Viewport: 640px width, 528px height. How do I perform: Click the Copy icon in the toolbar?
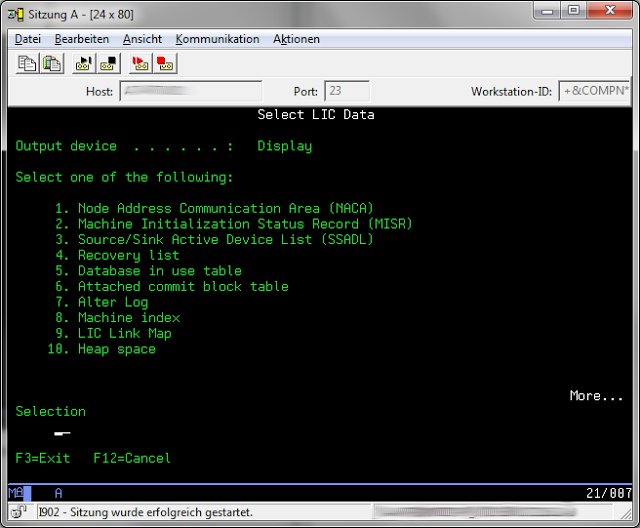tap(27, 64)
